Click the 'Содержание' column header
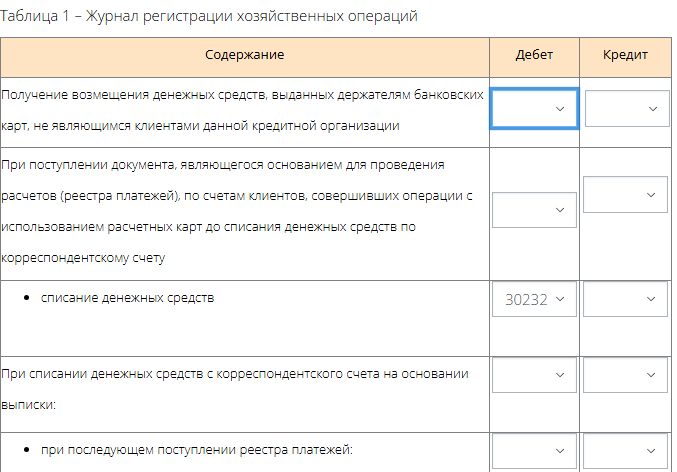Viewport: 677px width, 472px height. [x=245, y=55]
